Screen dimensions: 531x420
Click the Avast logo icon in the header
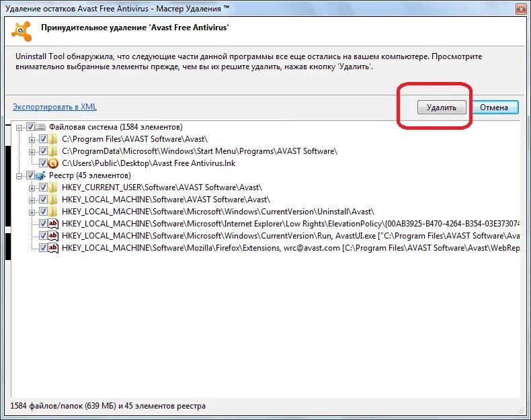[22, 32]
